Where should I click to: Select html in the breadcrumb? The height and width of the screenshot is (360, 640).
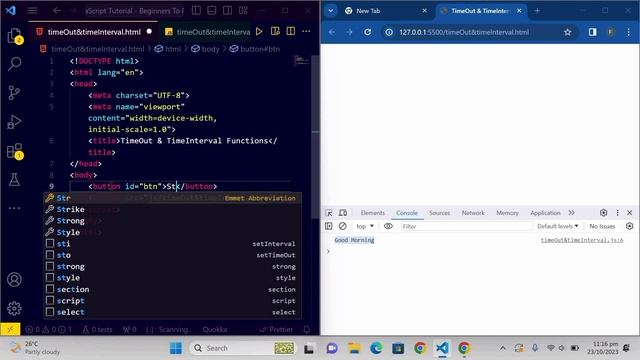(168, 49)
